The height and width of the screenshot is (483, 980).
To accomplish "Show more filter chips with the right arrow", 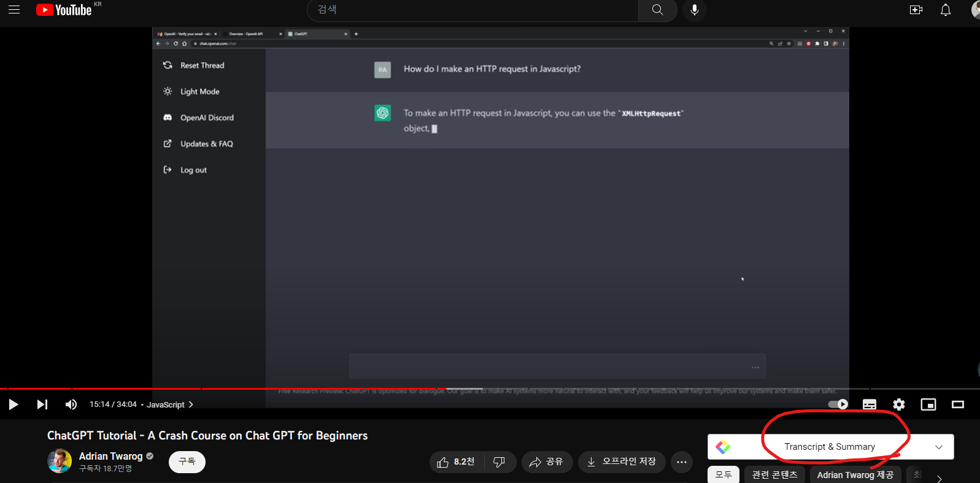I will 939,478.
